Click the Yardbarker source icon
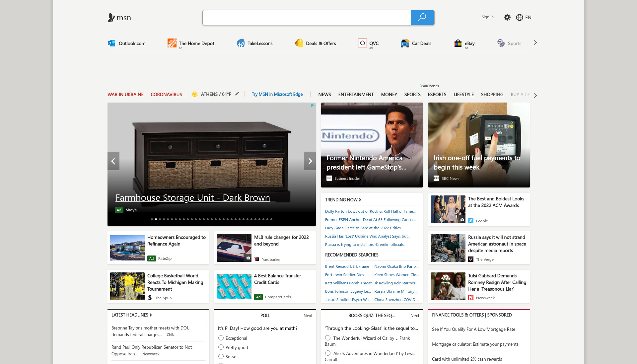 257,259
